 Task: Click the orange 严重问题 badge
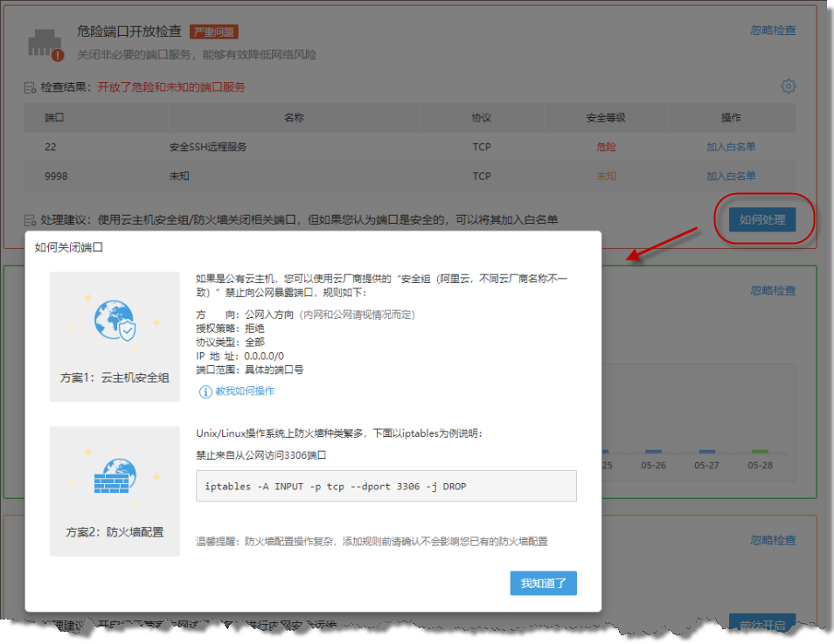213,32
